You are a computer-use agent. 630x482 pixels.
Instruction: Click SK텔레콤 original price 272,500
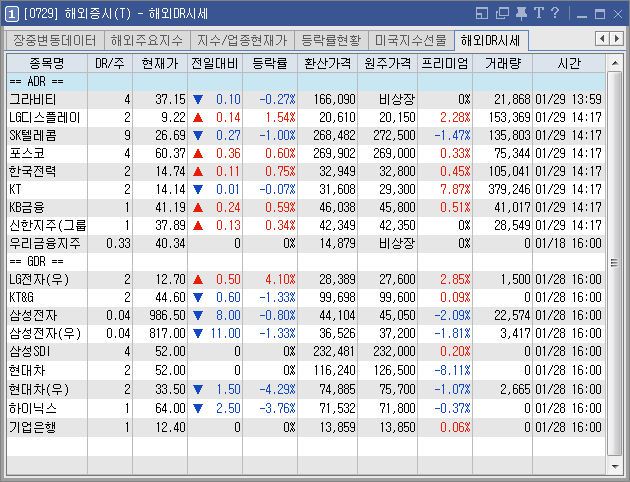point(394,135)
